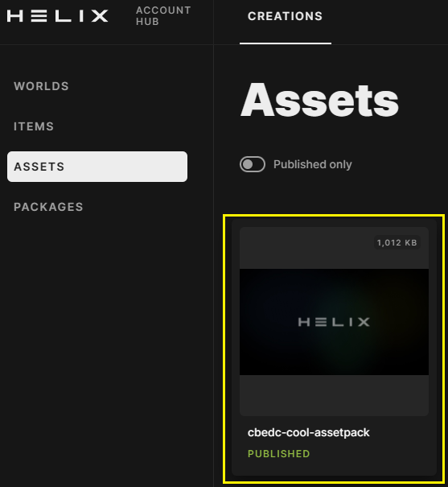Viewport: 448px width, 487px height.
Task: Click the gray band left of the size badge
Action: 306,248
